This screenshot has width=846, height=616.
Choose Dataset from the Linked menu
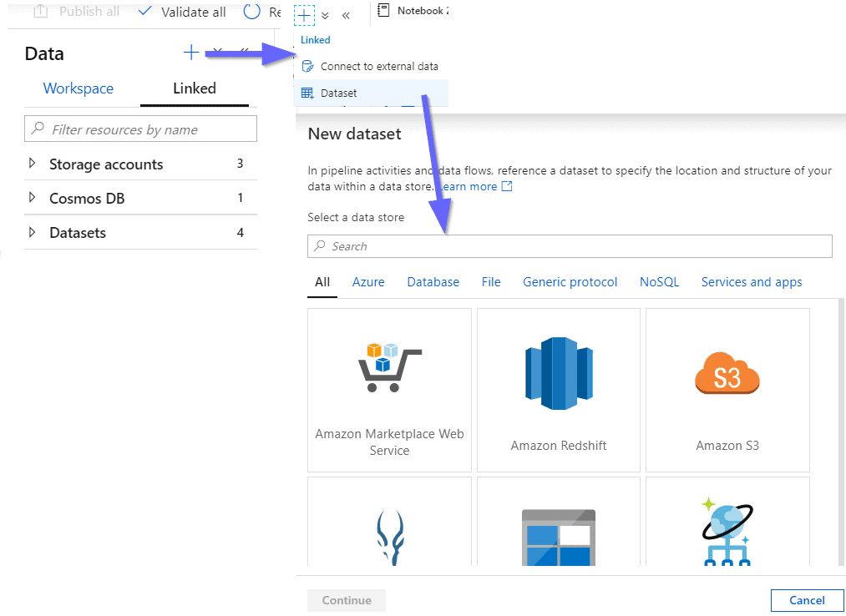pos(371,93)
